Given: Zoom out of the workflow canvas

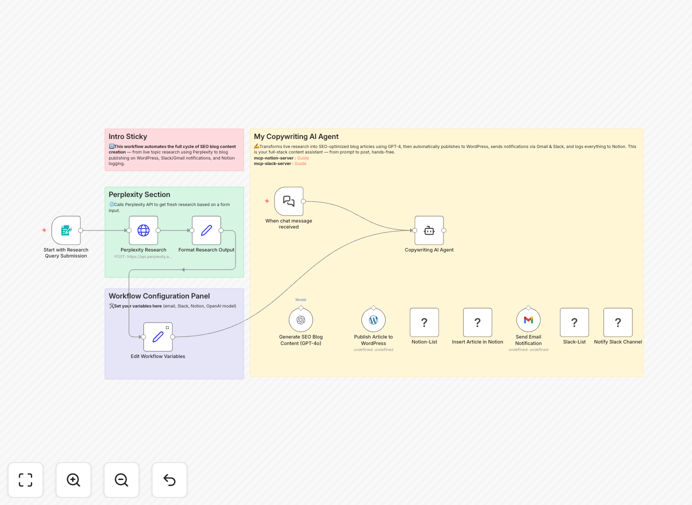Looking at the screenshot, I should 121,480.
